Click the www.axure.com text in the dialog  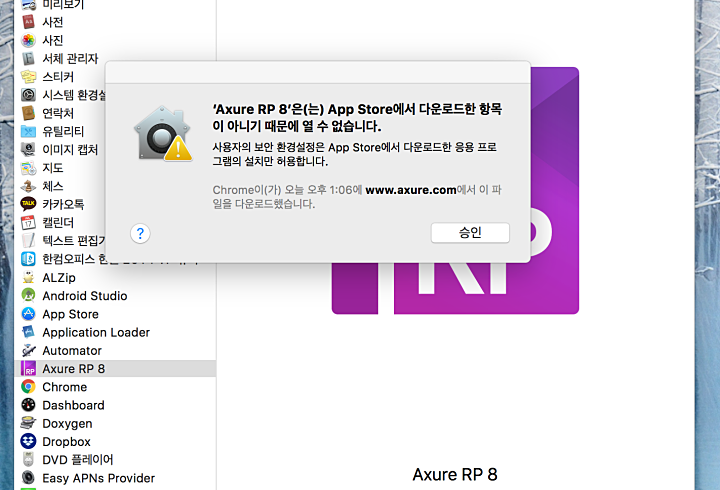(x=411, y=190)
